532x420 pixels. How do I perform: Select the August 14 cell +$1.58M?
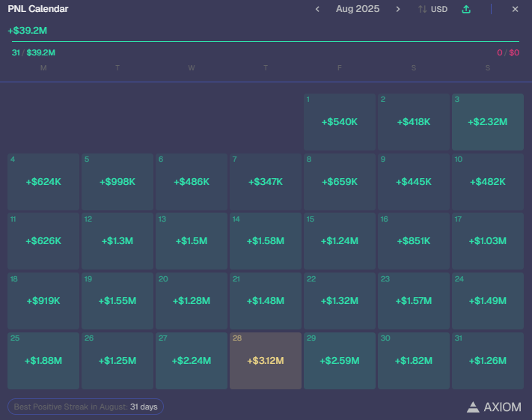[266, 241]
